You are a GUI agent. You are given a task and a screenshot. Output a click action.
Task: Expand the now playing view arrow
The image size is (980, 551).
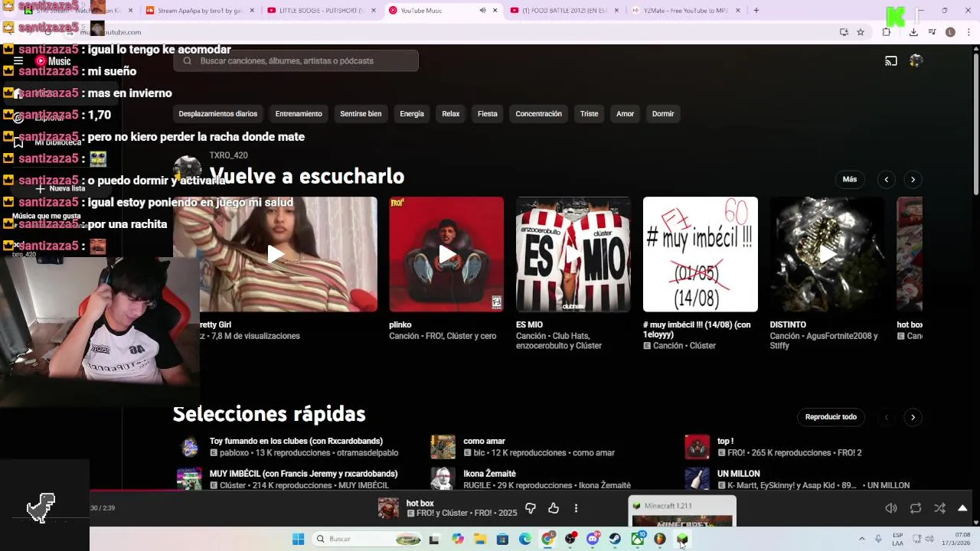click(962, 508)
